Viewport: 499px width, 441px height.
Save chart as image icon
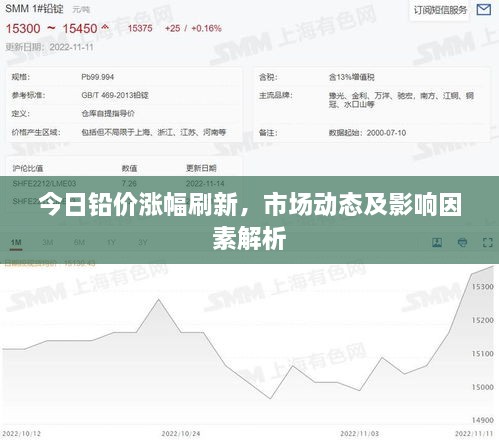[437, 242]
